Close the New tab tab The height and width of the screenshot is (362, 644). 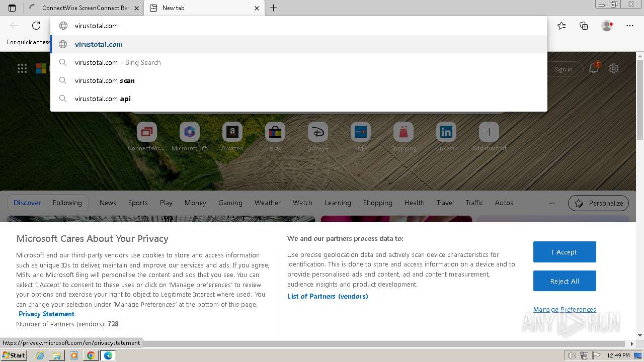(257, 8)
